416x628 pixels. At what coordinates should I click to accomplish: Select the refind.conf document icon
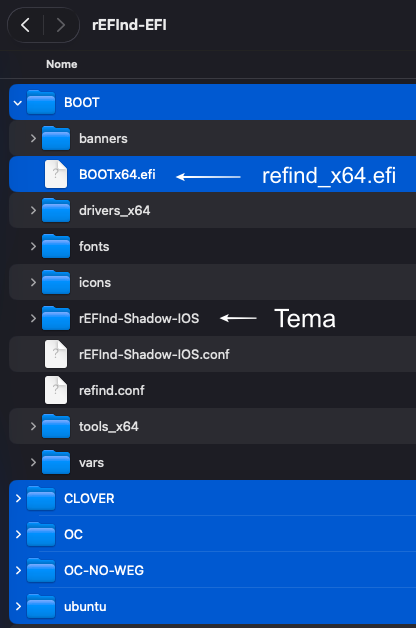pyautogui.click(x=56, y=390)
